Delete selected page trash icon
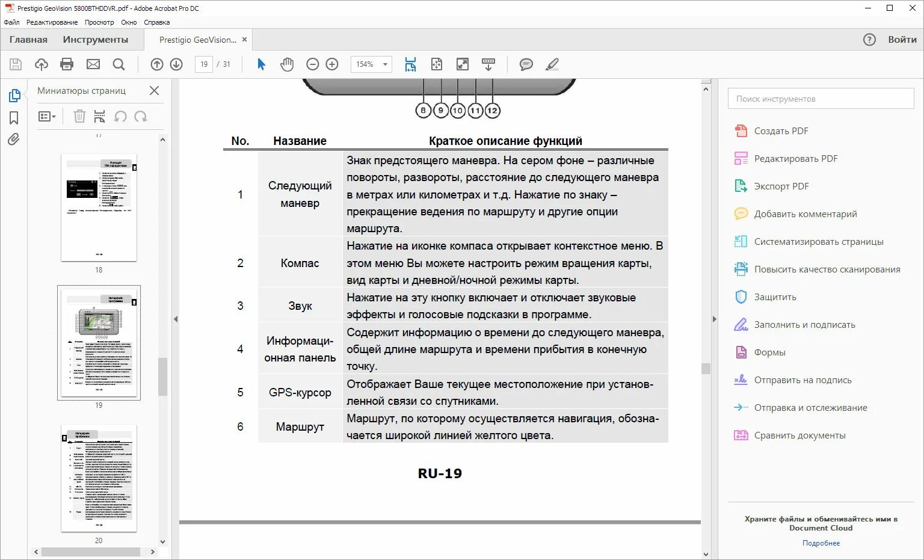The width and height of the screenshot is (924, 560). point(79,116)
